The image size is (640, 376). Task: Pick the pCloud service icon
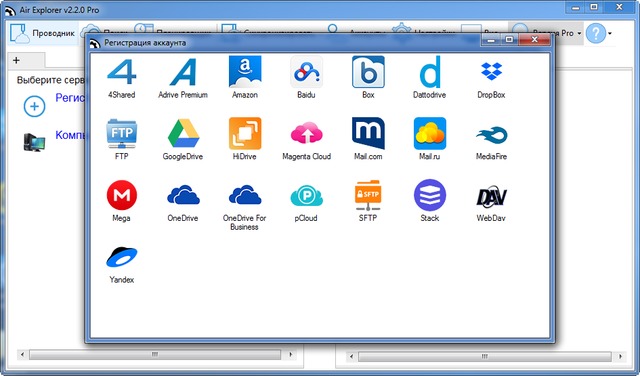pyautogui.click(x=307, y=195)
